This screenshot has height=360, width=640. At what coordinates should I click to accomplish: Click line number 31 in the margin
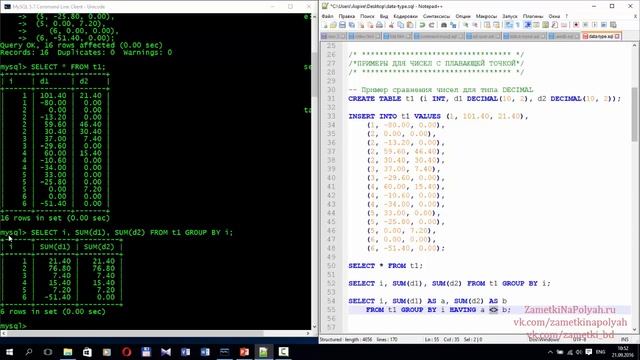point(331,99)
